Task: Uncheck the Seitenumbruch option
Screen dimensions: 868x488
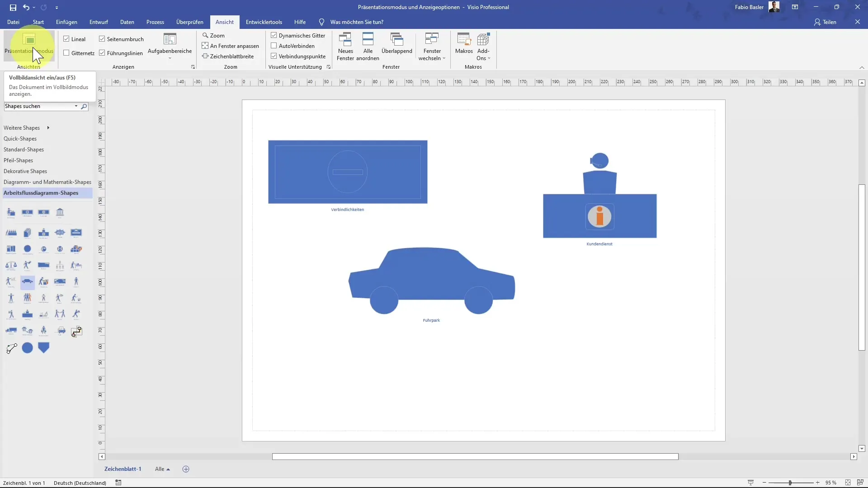Action: tap(102, 39)
